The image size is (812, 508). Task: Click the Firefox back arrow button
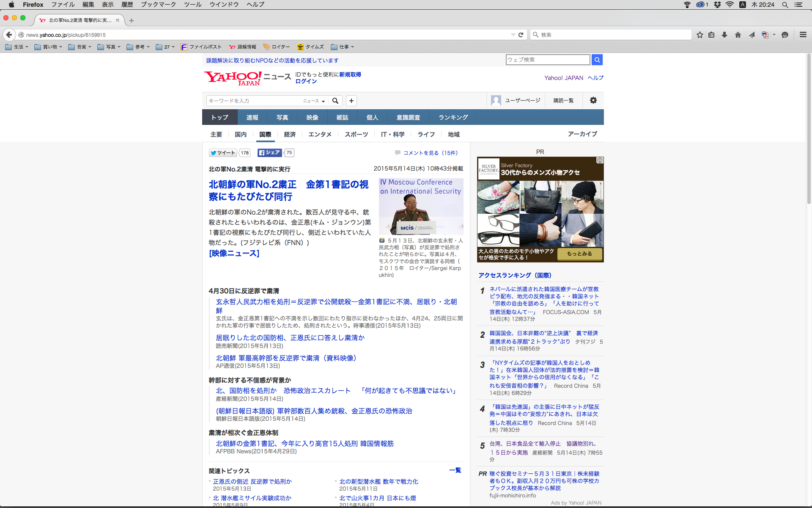pos(9,35)
